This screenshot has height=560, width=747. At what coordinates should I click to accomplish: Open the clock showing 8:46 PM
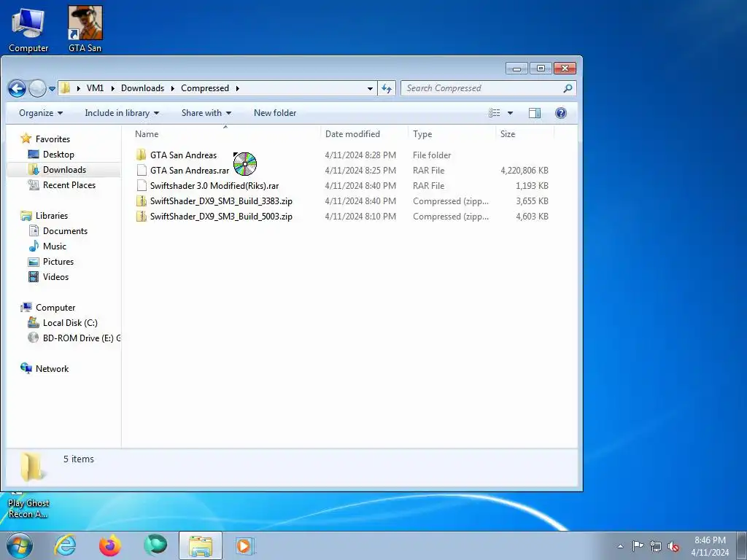[x=710, y=546]
